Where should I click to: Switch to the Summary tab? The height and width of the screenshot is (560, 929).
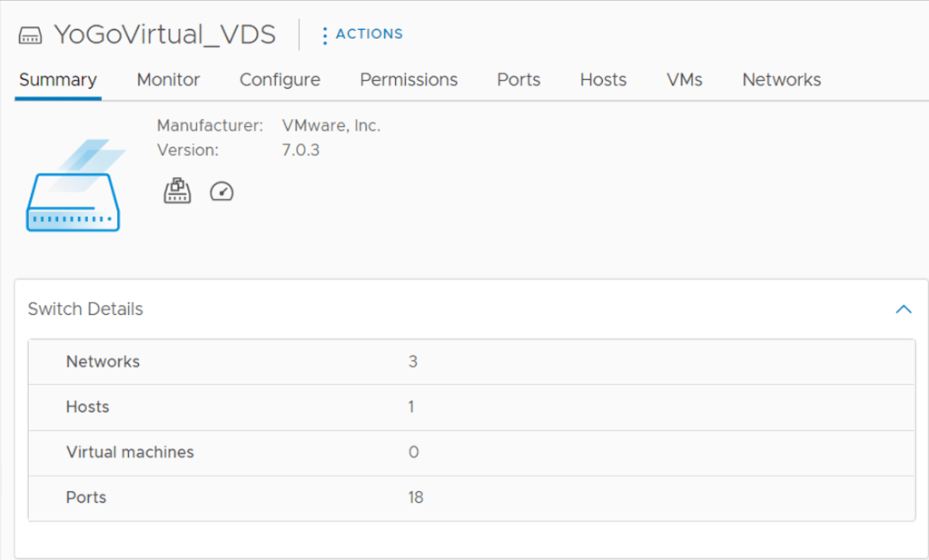[58, 80]
